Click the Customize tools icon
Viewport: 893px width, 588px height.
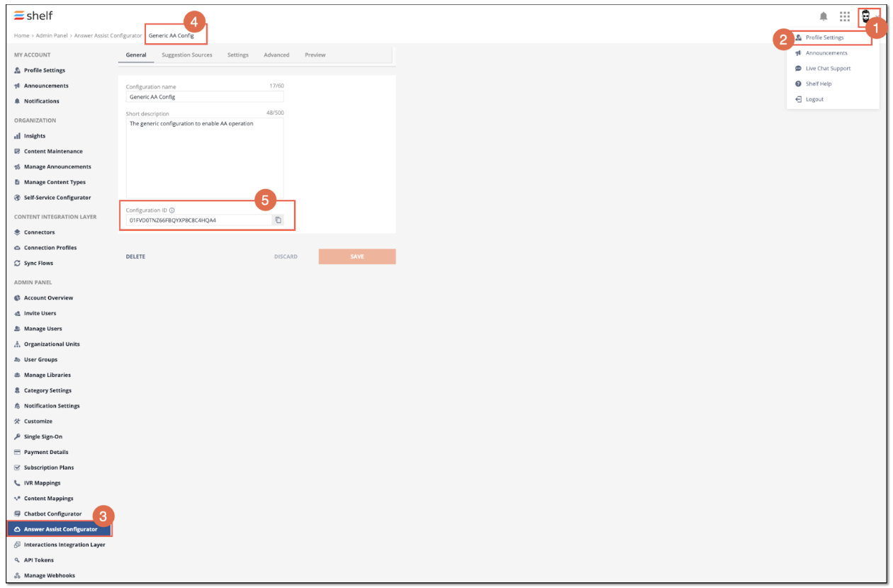[17, 422]
